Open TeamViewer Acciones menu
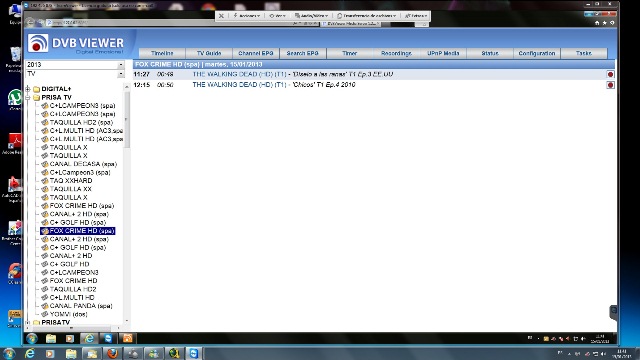 tap(247, 16)
